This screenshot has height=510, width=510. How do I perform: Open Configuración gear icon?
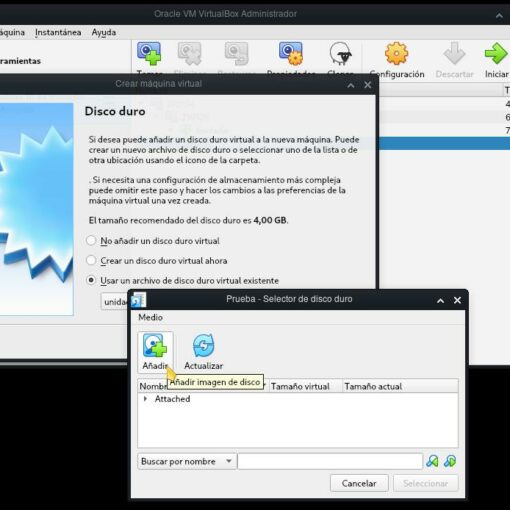(x=396, y=53)
